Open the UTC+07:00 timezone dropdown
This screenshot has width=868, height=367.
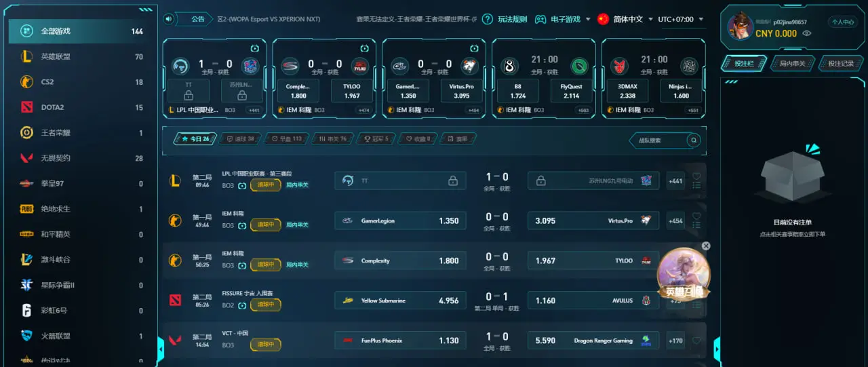680,19
